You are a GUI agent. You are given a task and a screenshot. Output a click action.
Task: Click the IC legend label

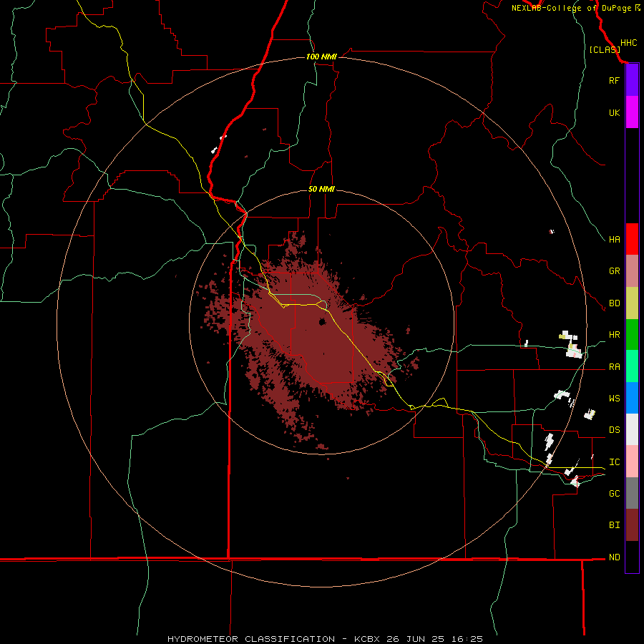pyautogui.click(x=614, y=462)
